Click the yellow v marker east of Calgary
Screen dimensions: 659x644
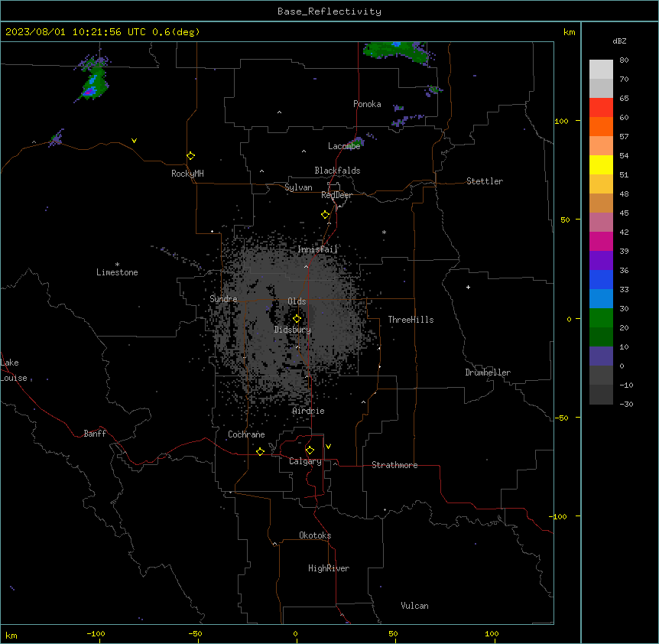[x=328, y=447]
